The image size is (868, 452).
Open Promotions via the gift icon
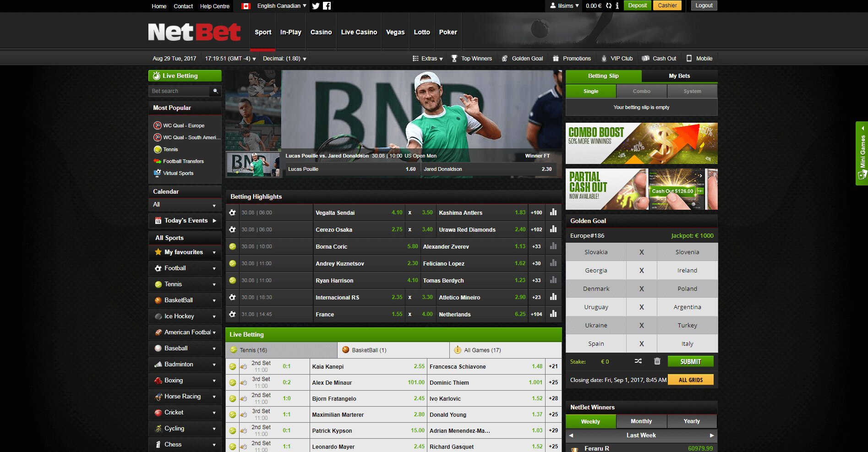(555, 58)
